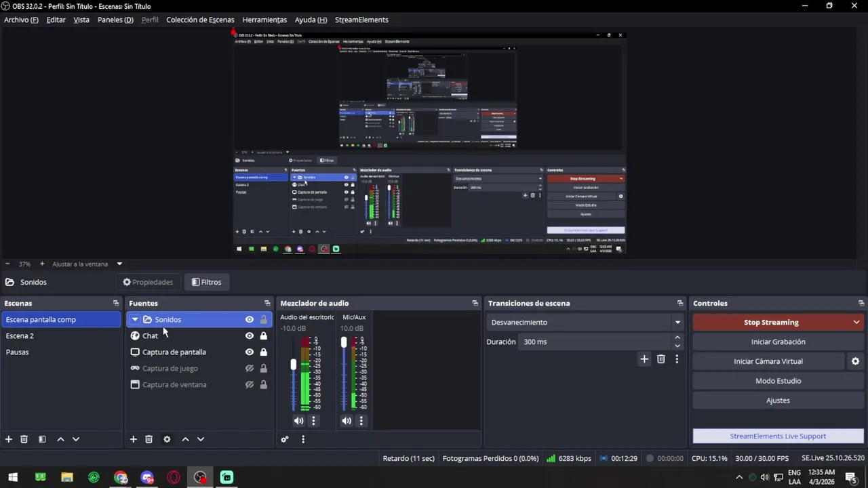Unlock the Chat source
Screen dimensions: 868x488
click(264, 335)
